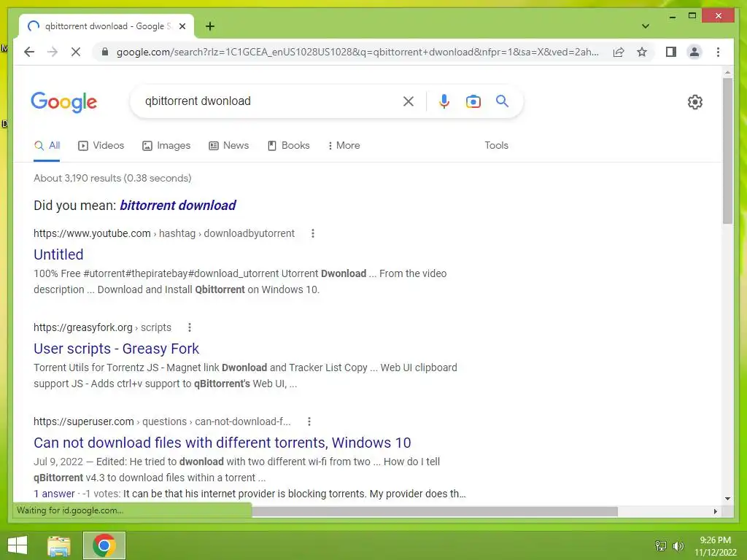Start voice search with microphone

444,101
